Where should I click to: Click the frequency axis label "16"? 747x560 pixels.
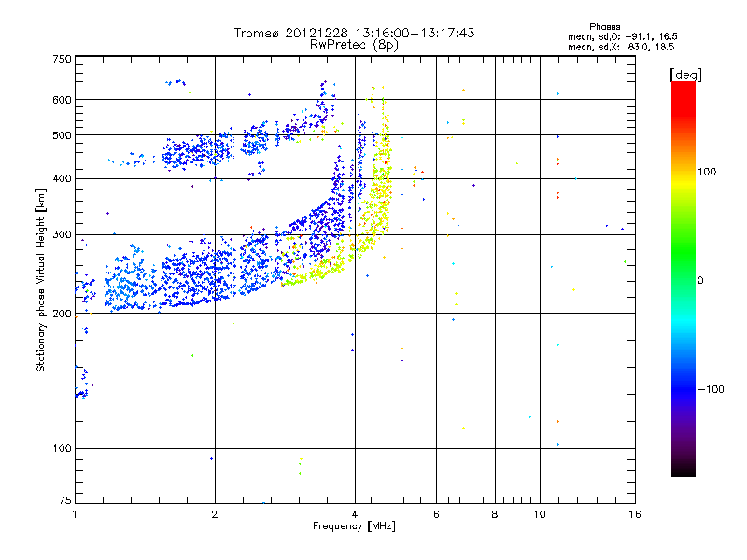tap(635, 514)
